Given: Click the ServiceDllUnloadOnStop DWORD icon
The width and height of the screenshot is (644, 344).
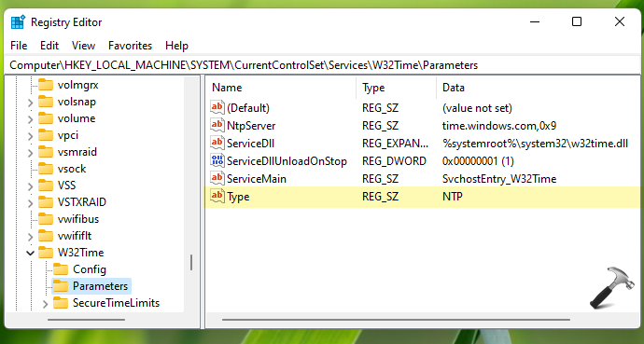Looking at the screenshot, I should tap(217, 160).
